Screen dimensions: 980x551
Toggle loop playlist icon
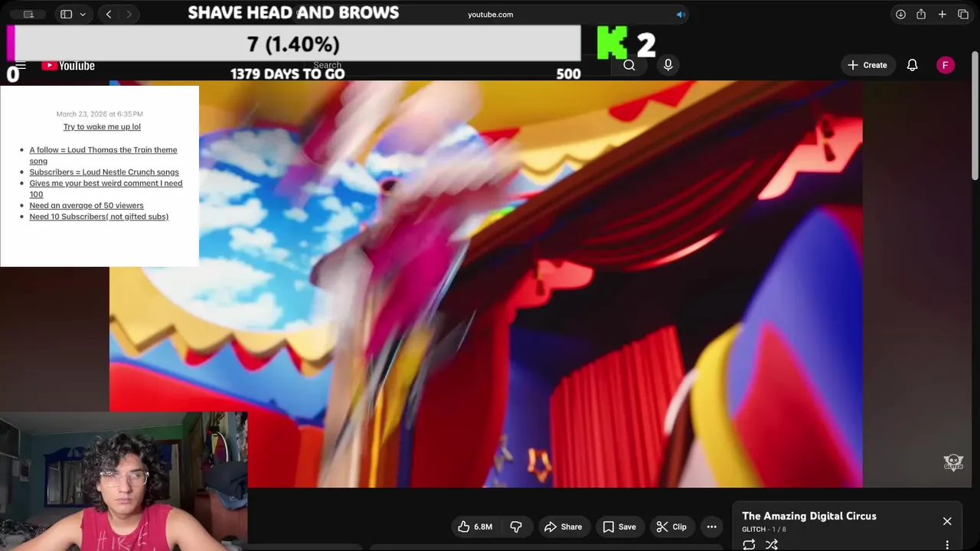tap(749, 545)
